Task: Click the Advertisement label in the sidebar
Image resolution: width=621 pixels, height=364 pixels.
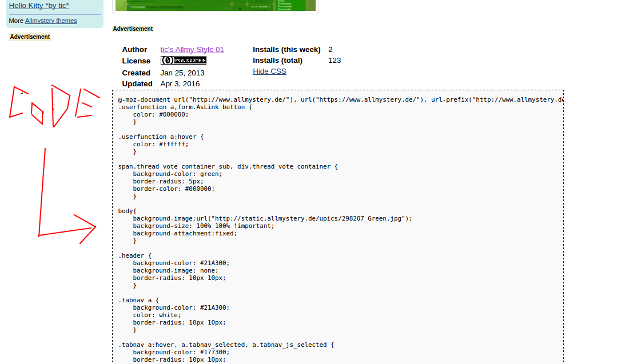Action: [x=30, y=37]
